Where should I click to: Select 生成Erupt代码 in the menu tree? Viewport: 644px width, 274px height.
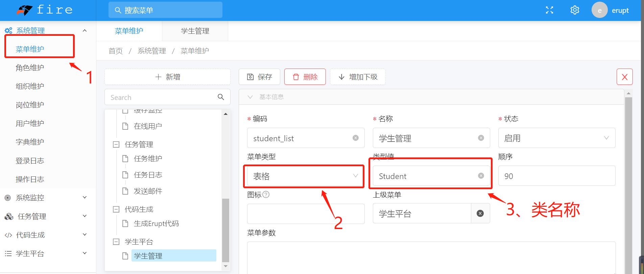point(156,223)
